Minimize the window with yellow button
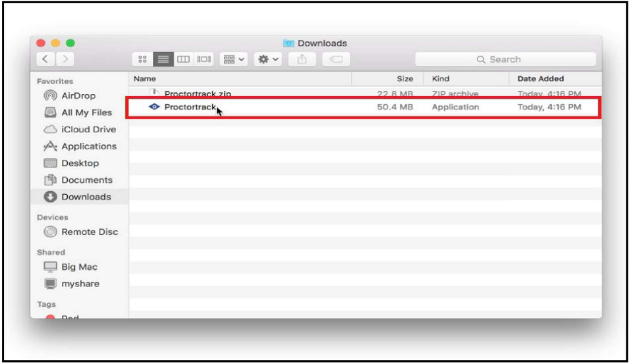Viewport: 631px width, 364px height. (55, 43)
